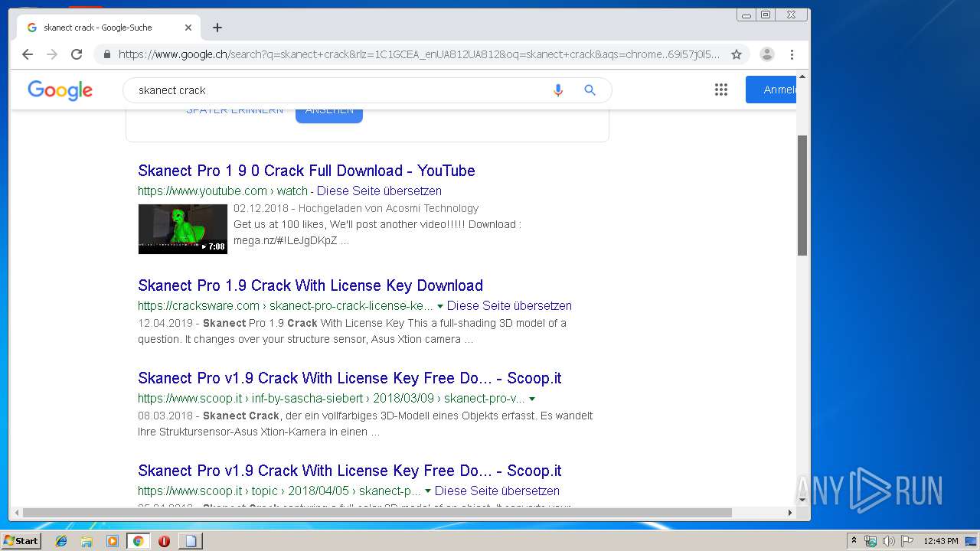Expand dropdown arrow of inf-by-sascha-siebert result
This screenshot has height=551, width=980.
click(532, 399)
